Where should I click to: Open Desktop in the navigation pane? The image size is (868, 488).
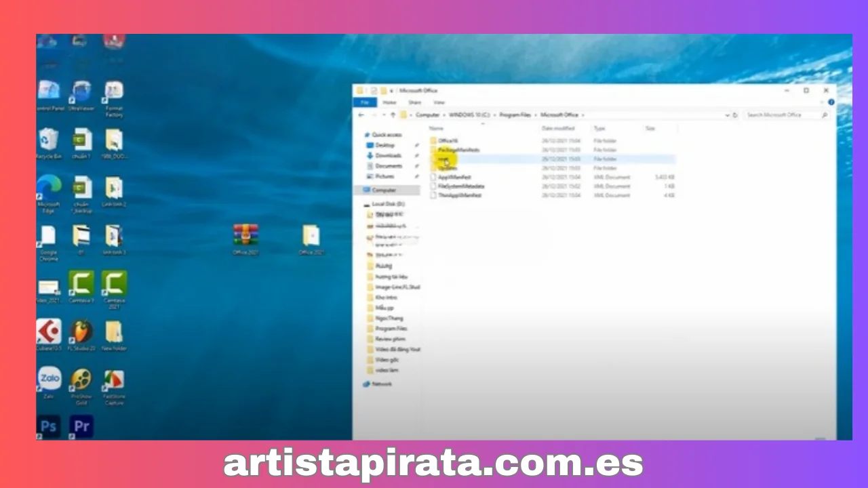tap(380, 145)
